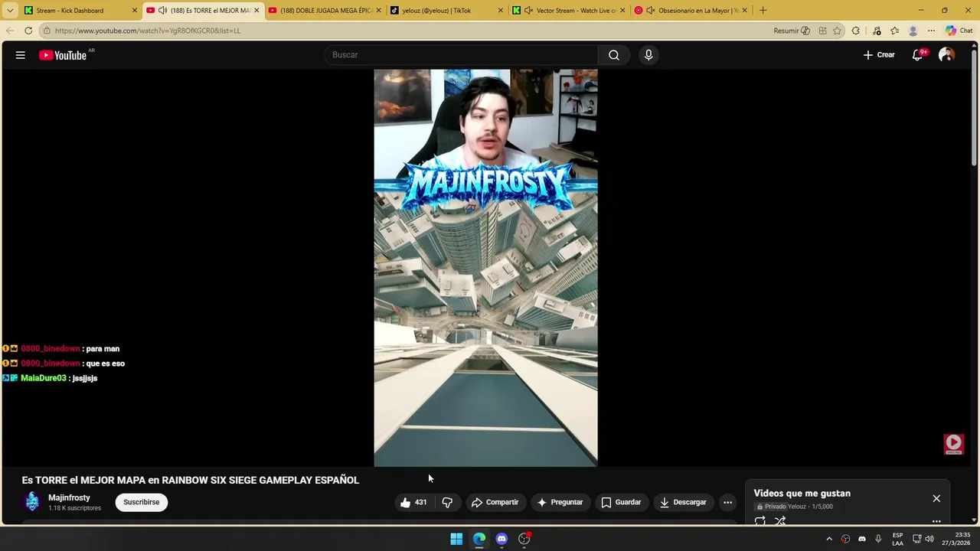Click the video title text
The height and width of the screenshot is (551, 980).
point(190,480)
